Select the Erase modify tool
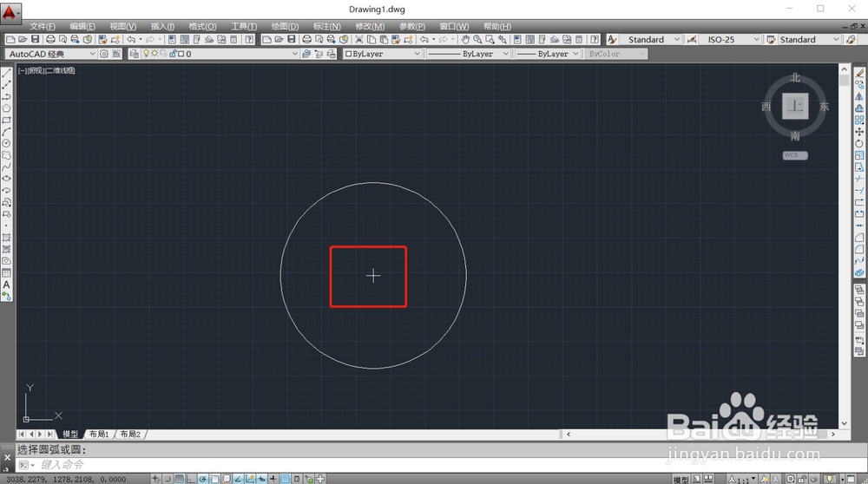Image resolution: width=868 pixels, height=484 pixels. pyautogui.click(x=859, y=73)
